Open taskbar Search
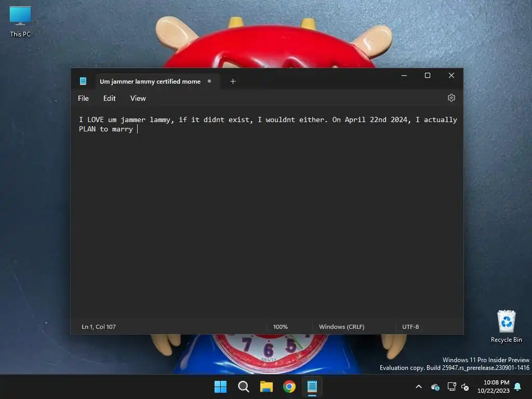 pyautogui.click(x=244, y=387)
